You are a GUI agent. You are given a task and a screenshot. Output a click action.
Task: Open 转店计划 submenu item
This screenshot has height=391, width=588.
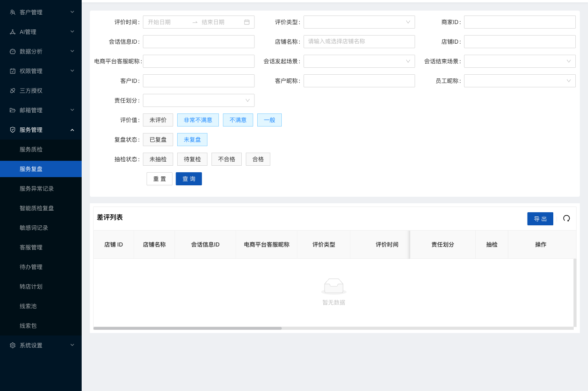pyautogui.click(x=41, y=287)
